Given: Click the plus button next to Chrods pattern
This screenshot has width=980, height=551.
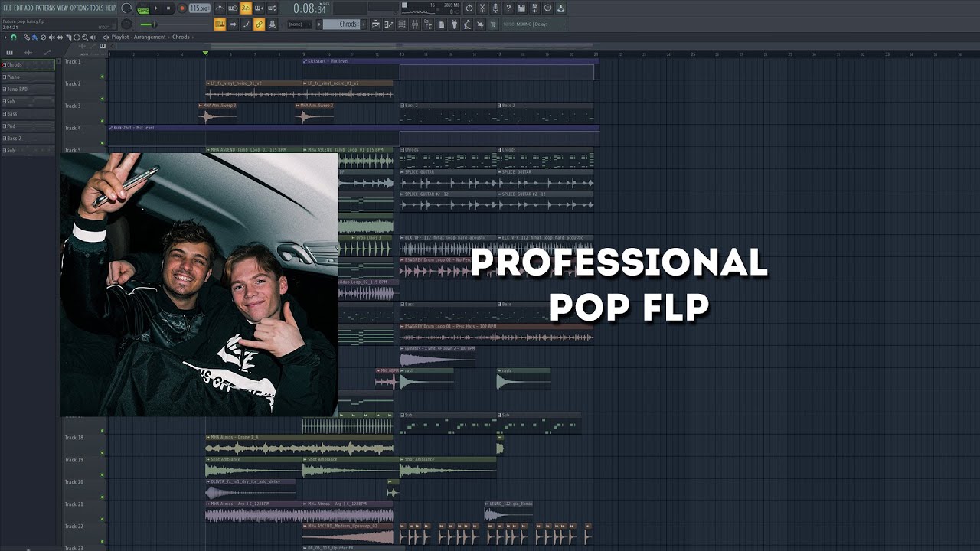Looking at the screenshot, I should tap(364, 24).
